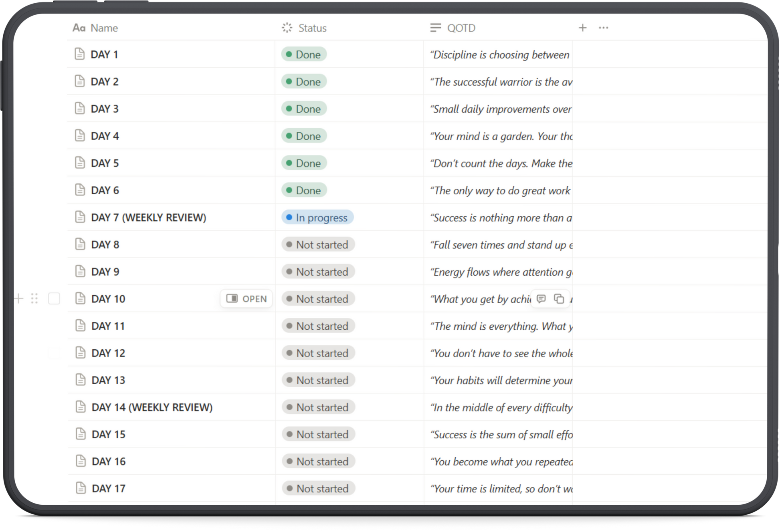Click the page icon of DAY 17
Screen dimensions: 780x532
pyautogui.click(x=81, y=488)
